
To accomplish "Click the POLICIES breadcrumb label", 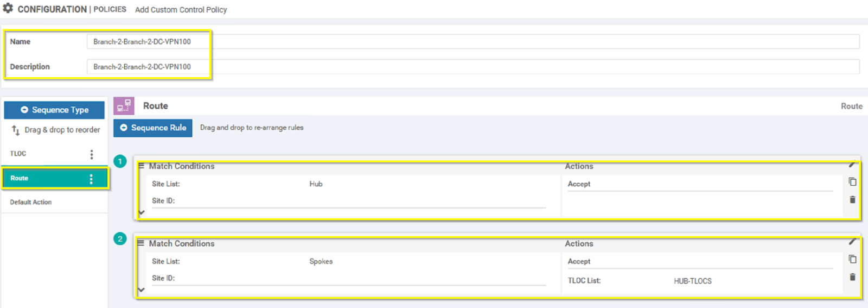I will pos(110,9).
